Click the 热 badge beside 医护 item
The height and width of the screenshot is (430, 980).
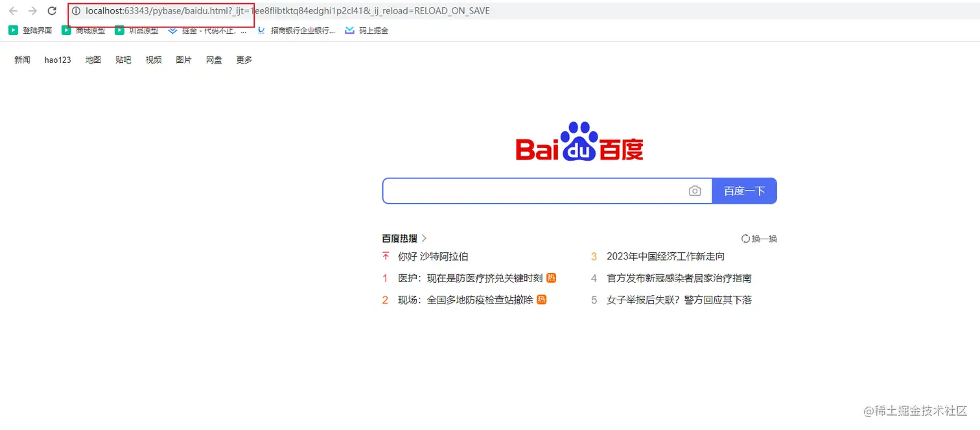click(x=551, y=278)
